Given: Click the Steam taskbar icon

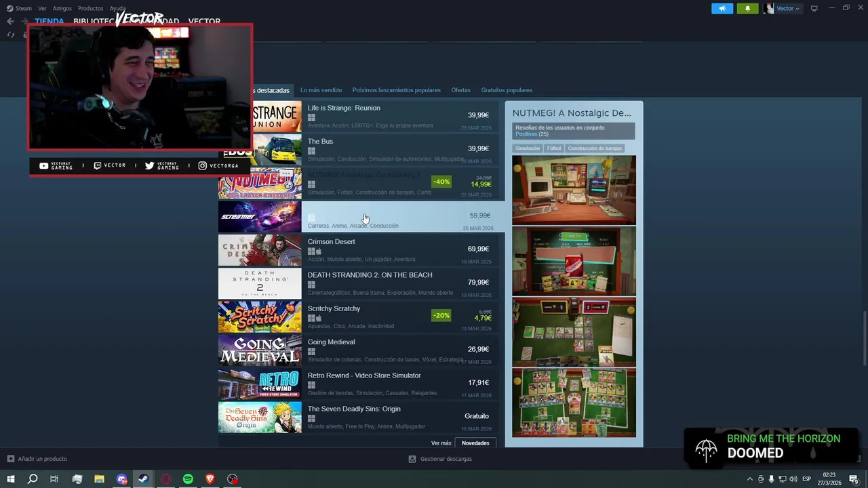Looking at the screenshot, I should coord(144,479).
